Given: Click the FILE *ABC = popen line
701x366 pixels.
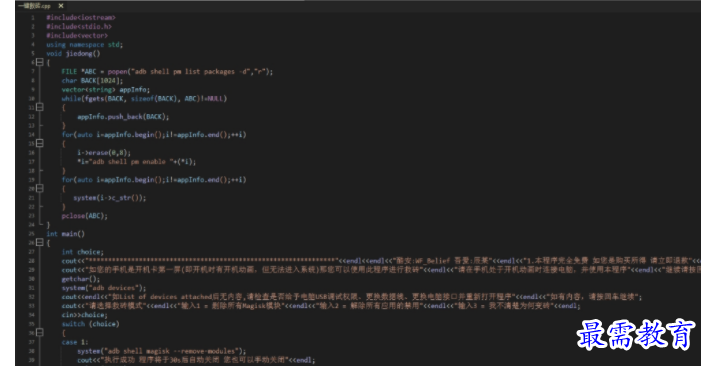Looking at the screenshot, I should click(167, 72).
